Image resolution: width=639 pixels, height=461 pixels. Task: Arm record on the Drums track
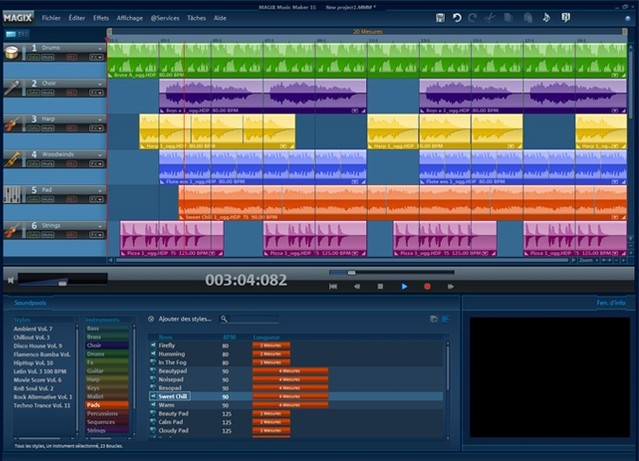pos(71,57)
